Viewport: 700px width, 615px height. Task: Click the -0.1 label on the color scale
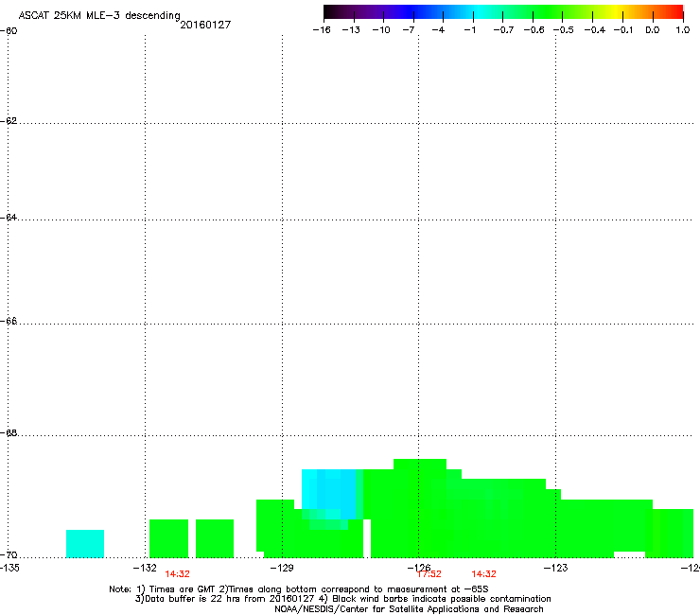623,30
